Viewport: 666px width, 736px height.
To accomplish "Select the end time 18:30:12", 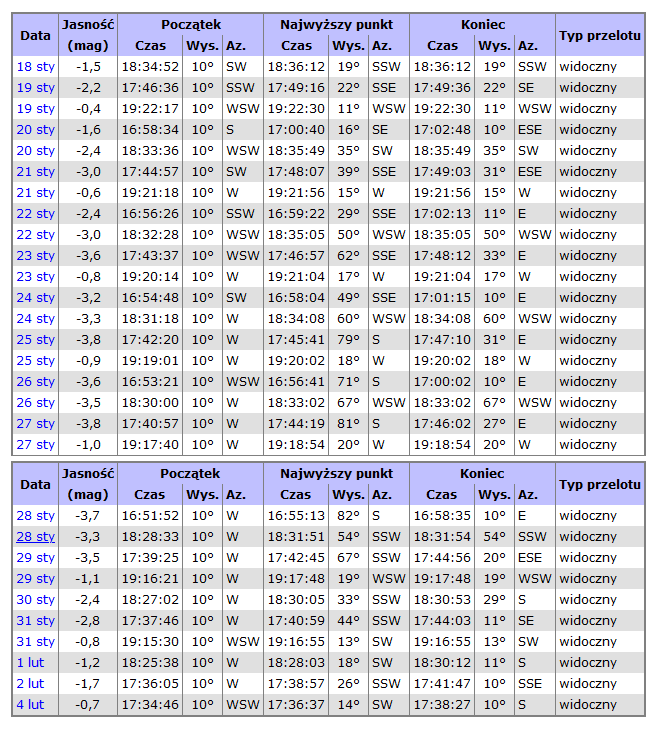I will 442,663.
